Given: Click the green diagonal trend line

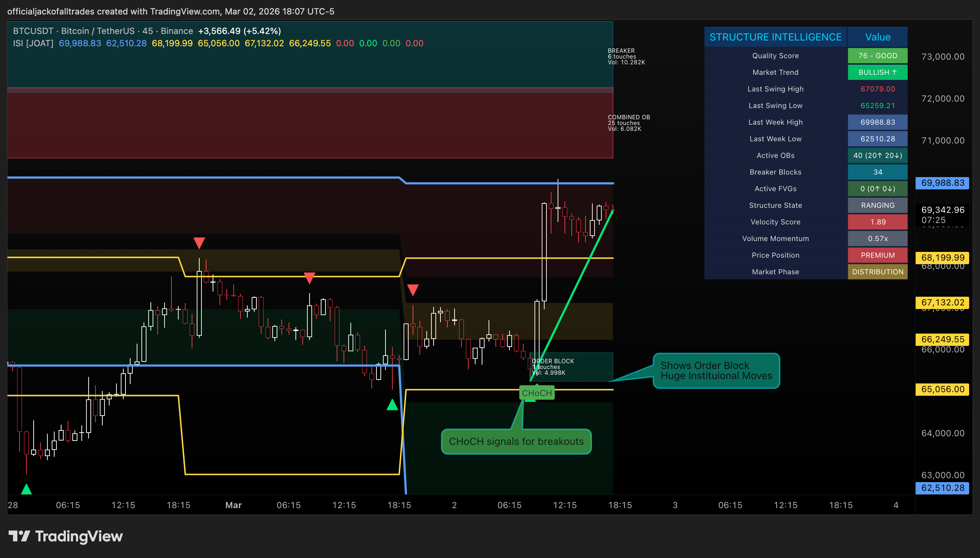Looking at the screenshot, I should point(571,295).
